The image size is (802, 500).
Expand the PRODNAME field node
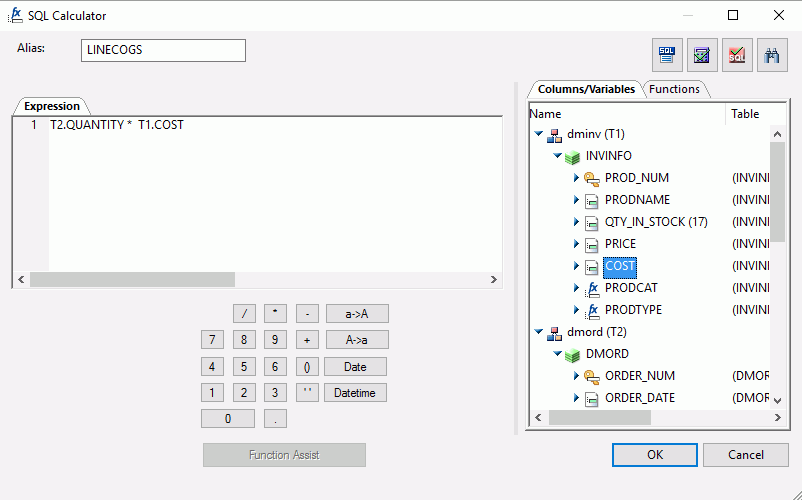[576, 200]
